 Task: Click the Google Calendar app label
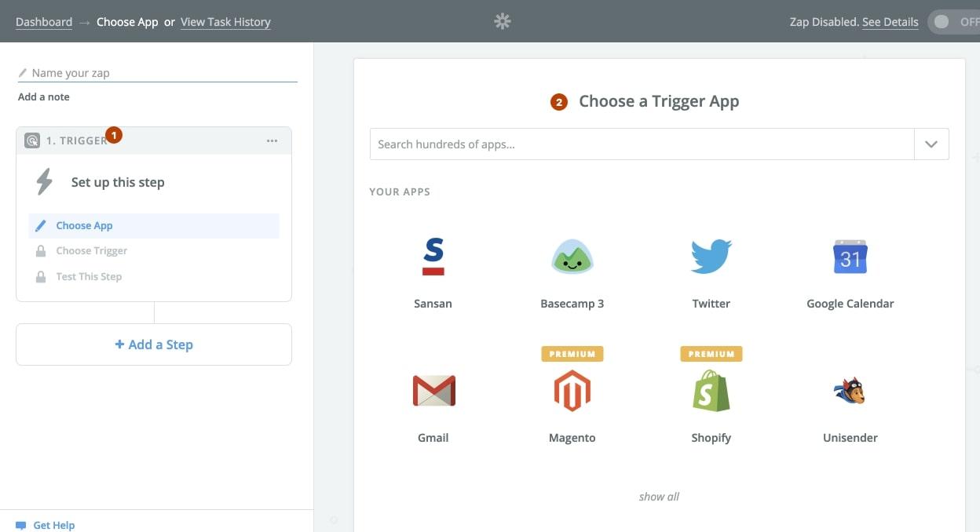click(850, 304)
